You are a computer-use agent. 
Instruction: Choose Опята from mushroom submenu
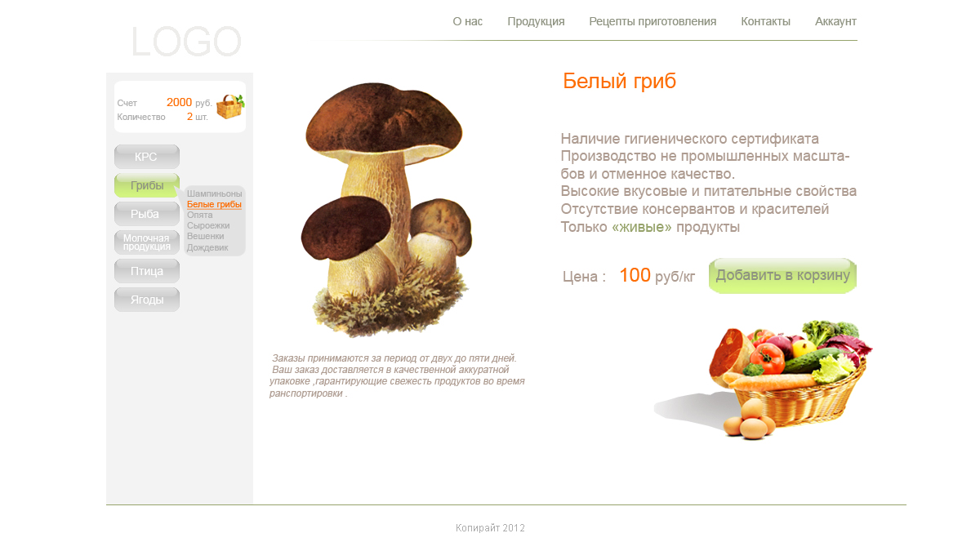200,215
